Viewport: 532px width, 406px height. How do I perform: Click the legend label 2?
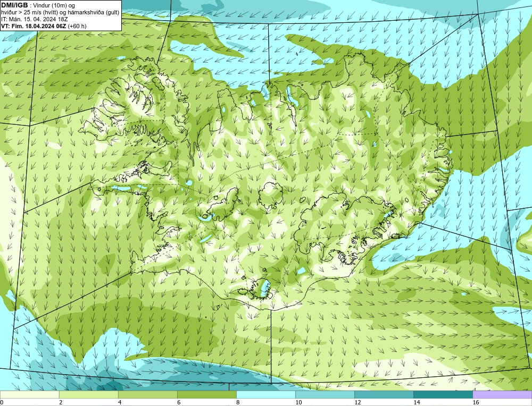(x=61, y=403)
